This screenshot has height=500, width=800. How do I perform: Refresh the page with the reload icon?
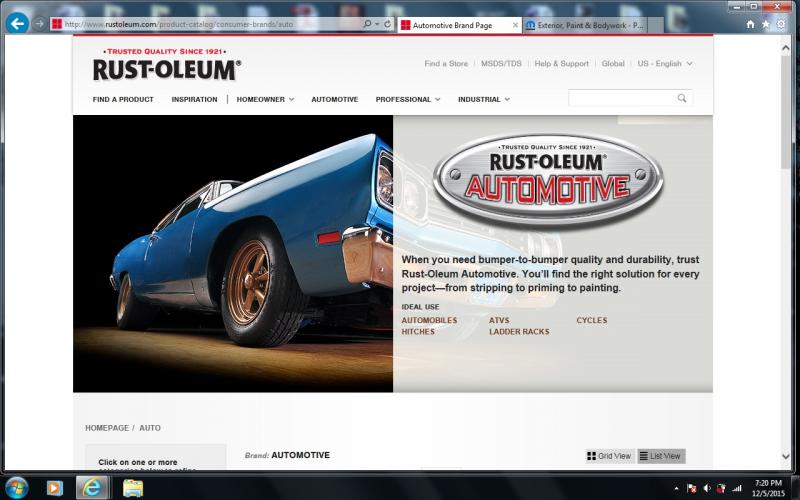(x=388, y=24)
